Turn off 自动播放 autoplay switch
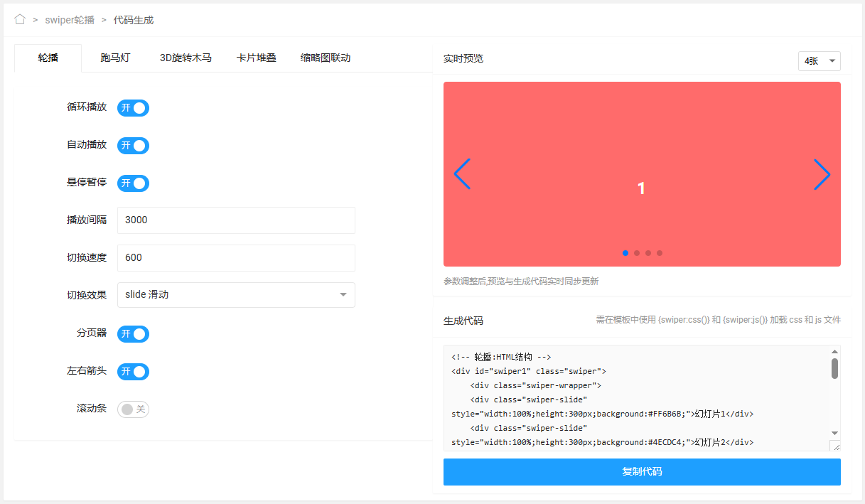Viewport: 865px width, 504px height. (x=133, y=146)
